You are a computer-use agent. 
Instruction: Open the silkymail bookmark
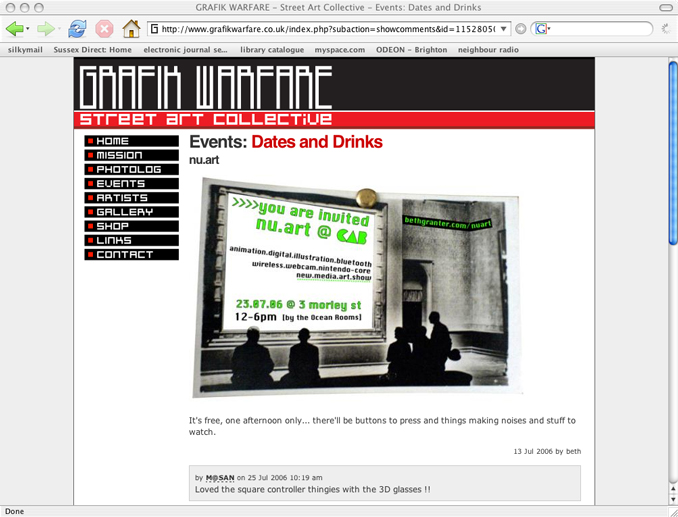tap(25, 50)
